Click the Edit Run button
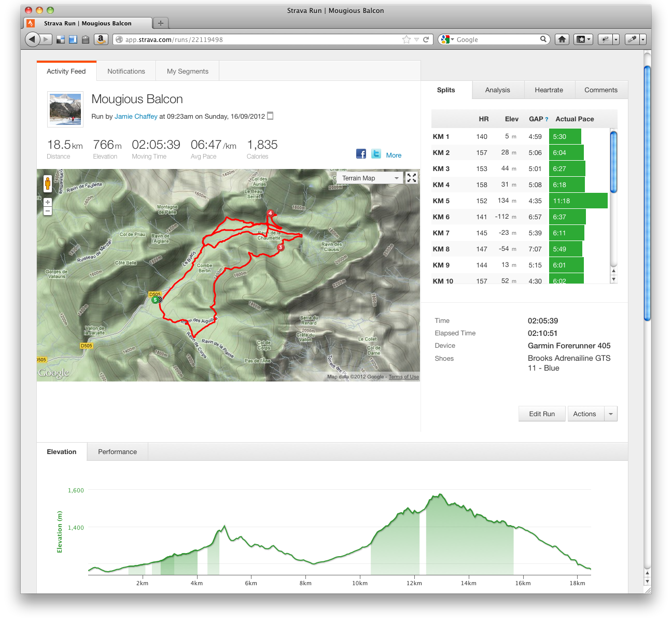Viewport: 672px width, 622px height. coord(542,414)
